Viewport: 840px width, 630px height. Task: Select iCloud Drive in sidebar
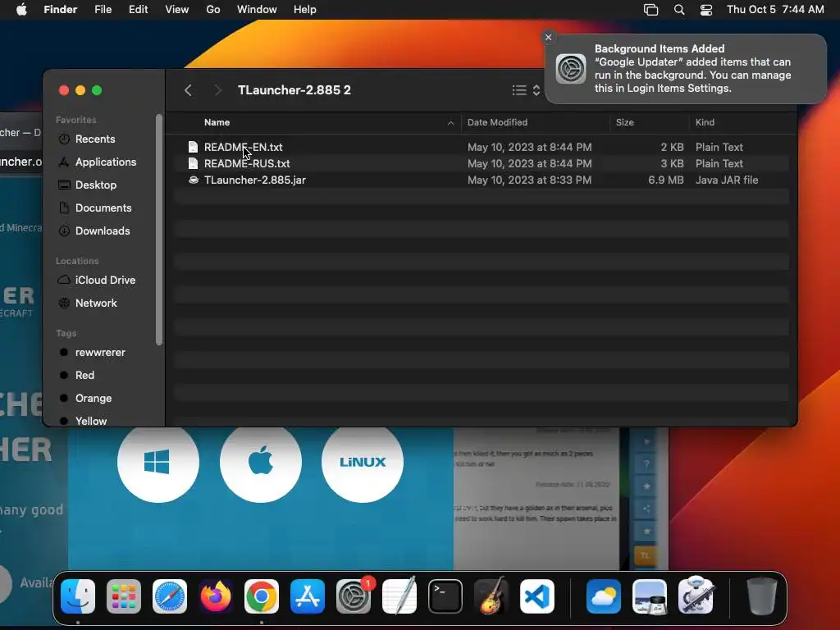tap(105, 281)
